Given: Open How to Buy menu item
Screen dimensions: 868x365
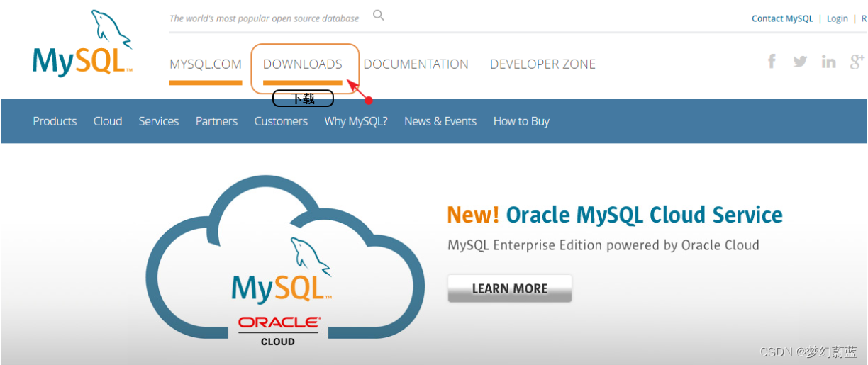Looking at the screenshot, I should coord(521,121).
